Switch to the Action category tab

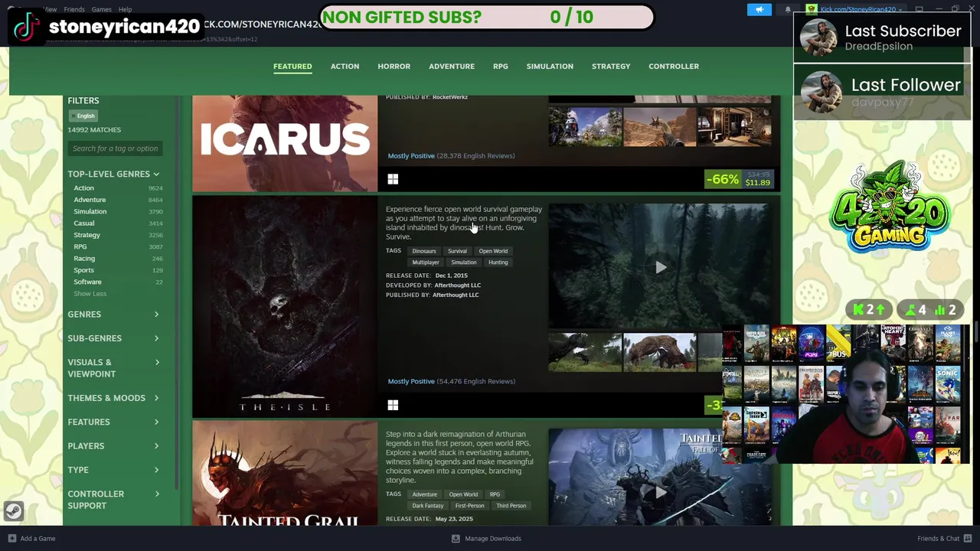345,66
